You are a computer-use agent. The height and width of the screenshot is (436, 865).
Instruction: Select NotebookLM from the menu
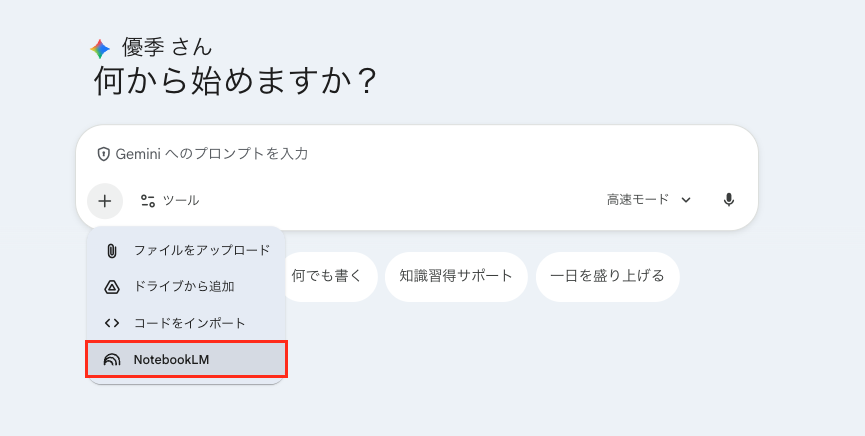pos(171,360)
